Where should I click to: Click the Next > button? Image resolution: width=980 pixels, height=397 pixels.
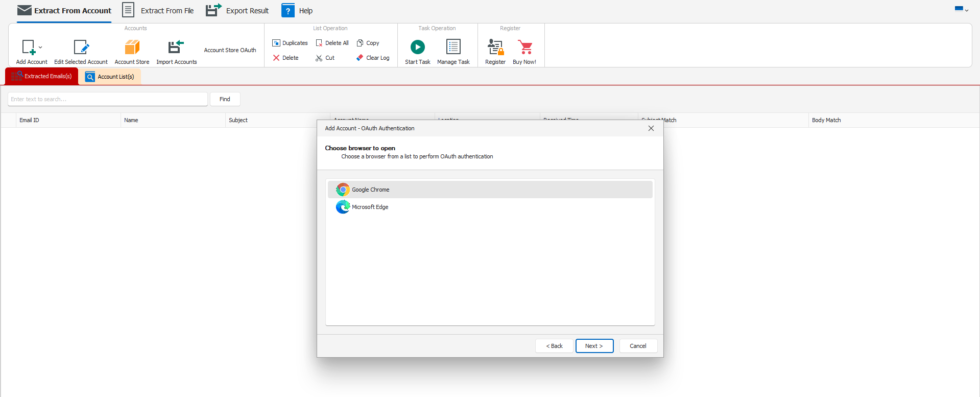[x=594, y=346]
